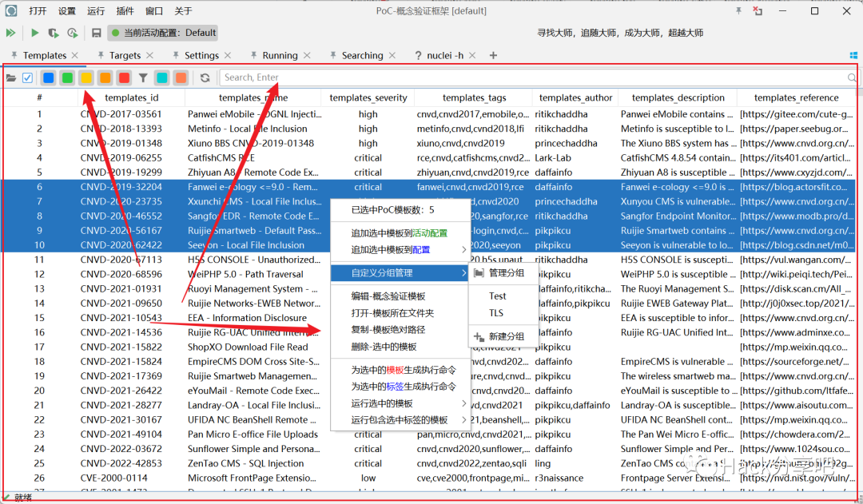Click the double-arrow fast-run icon

10,34
